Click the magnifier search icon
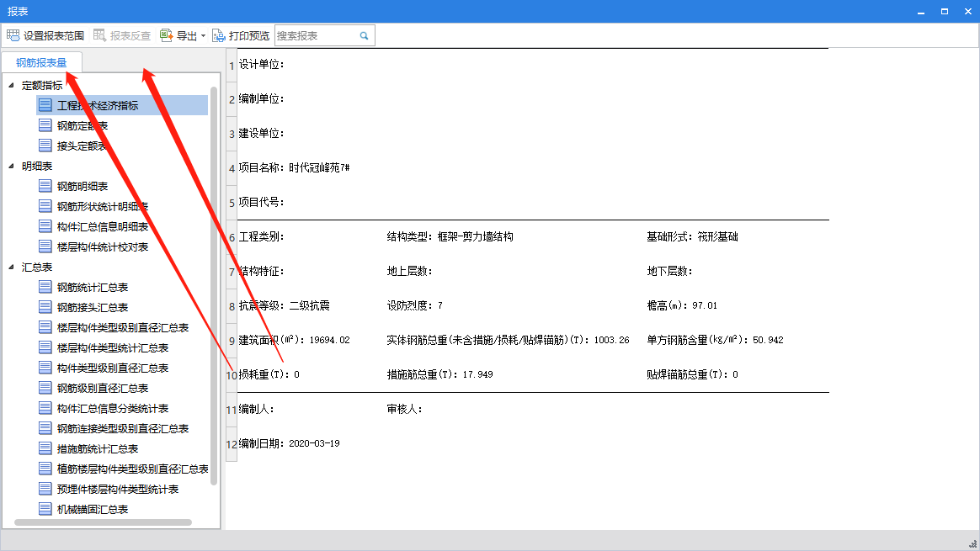 click(365, 35)
